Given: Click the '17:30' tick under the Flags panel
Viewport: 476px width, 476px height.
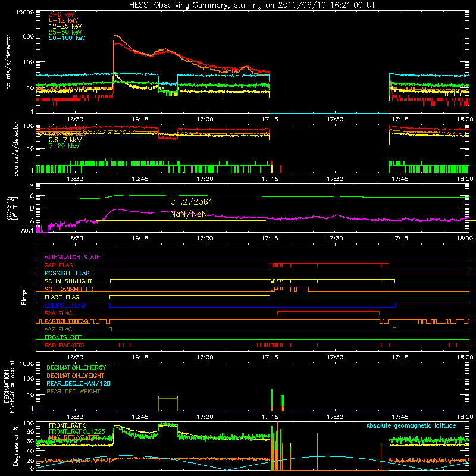Looking at the screenshot, I should (335, 358).
